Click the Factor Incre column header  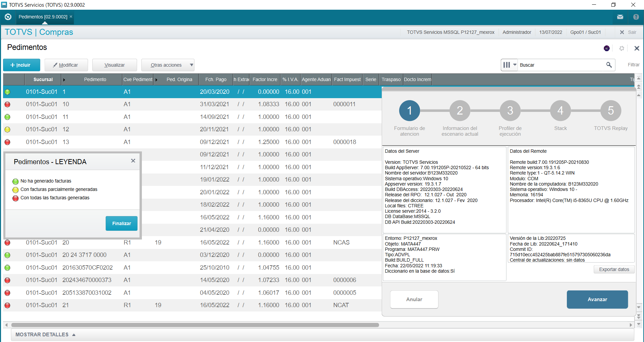tap(265, 79)
